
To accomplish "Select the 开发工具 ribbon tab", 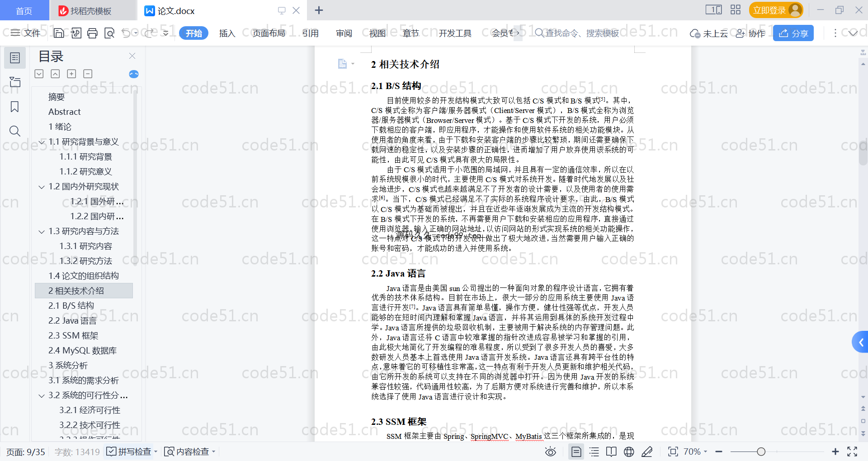I will coord(455,33).
